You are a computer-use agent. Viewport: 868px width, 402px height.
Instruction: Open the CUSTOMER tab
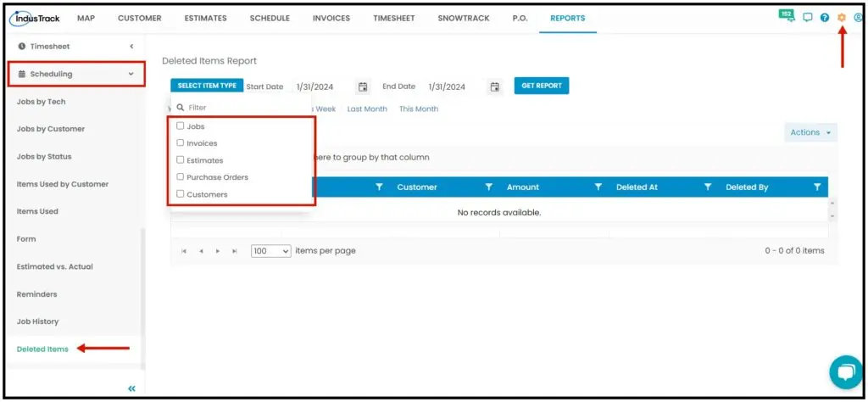(140, 19)
